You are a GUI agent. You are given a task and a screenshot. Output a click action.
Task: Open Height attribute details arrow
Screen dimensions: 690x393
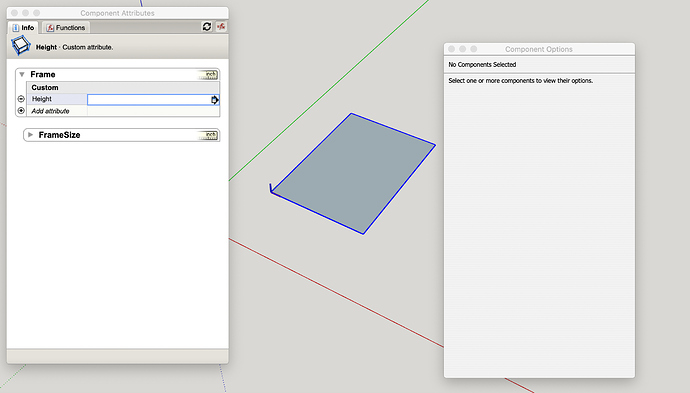(x=214, y=100)
